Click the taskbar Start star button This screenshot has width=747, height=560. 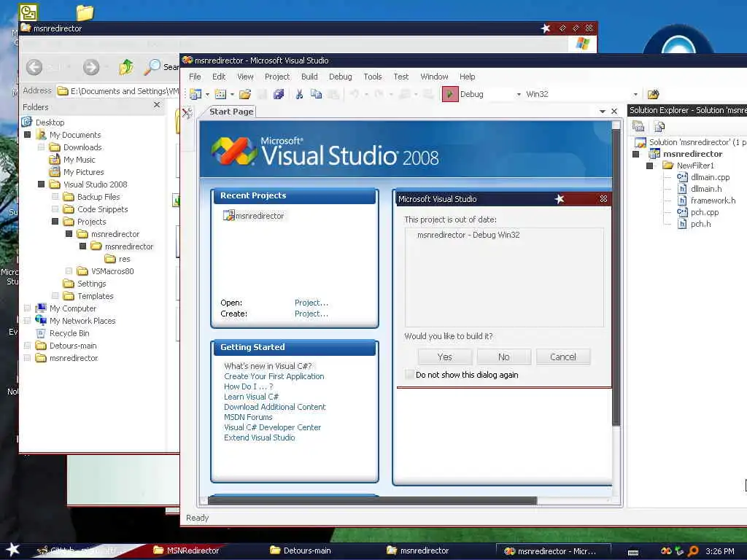click(x=12, y=550)
